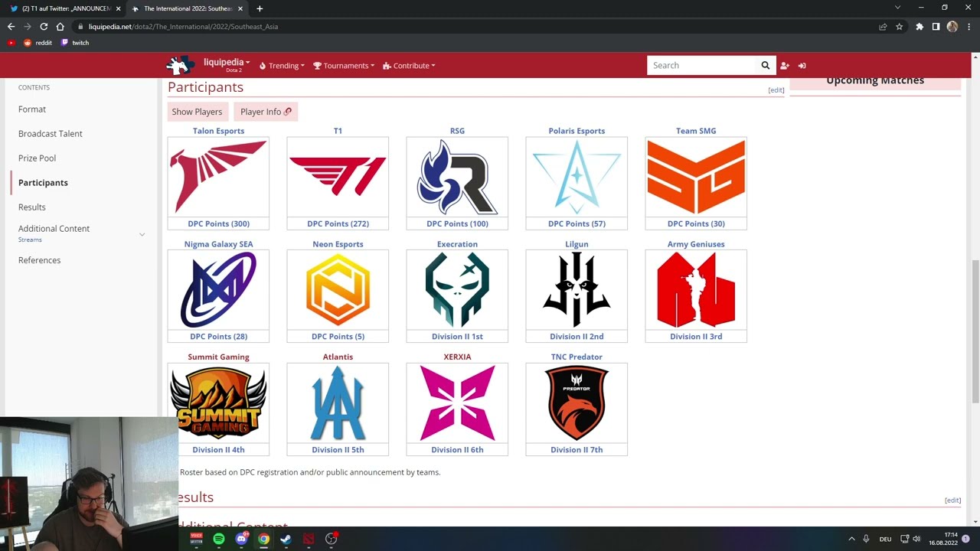Open the Atlantis blue logo
Viewport: 980px width, 551px height.
[338, 403]
